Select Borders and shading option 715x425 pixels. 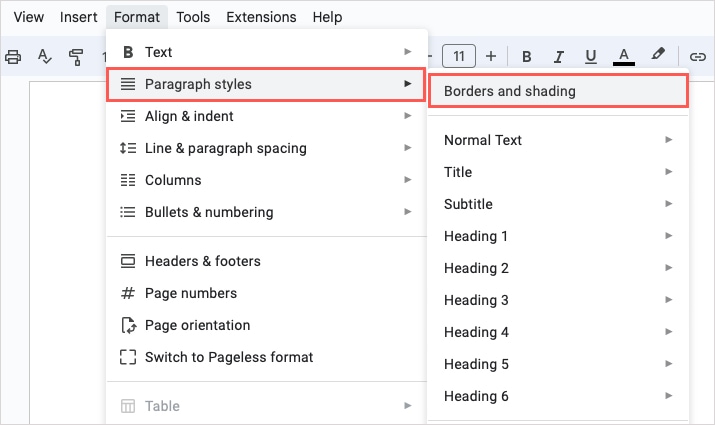(558, 91)
